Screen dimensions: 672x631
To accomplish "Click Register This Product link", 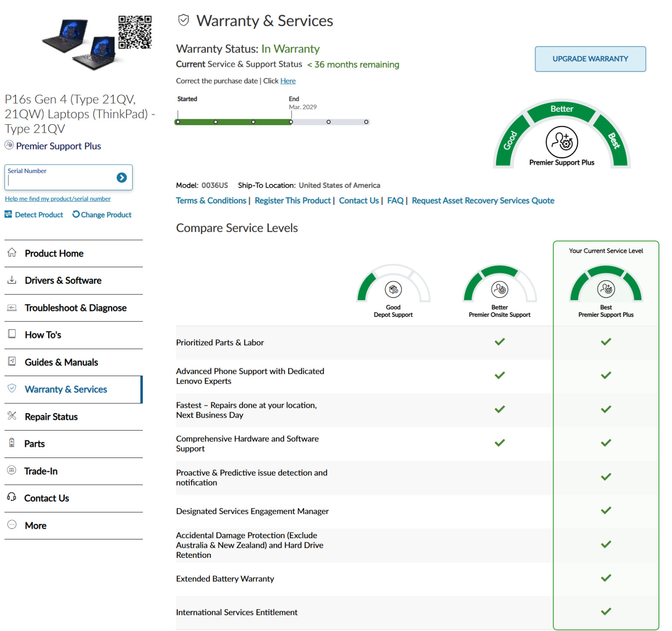I will click(x=293, y=201).
